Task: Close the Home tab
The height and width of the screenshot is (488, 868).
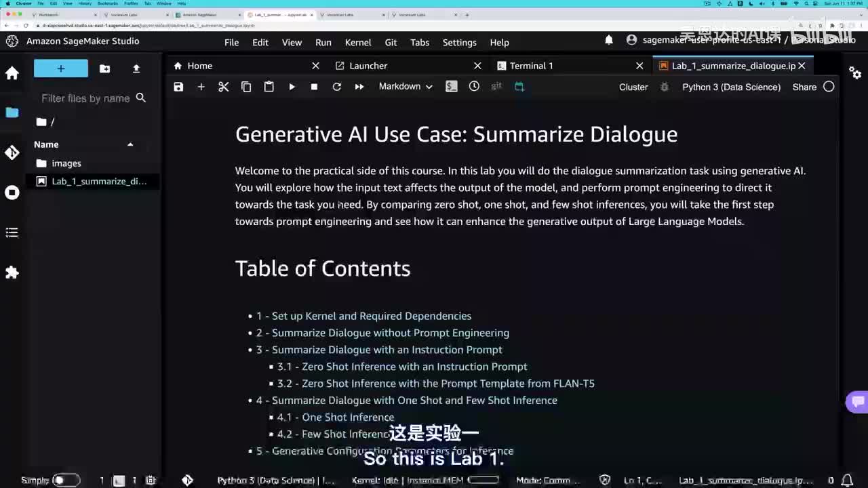Action: click(315, 66)
